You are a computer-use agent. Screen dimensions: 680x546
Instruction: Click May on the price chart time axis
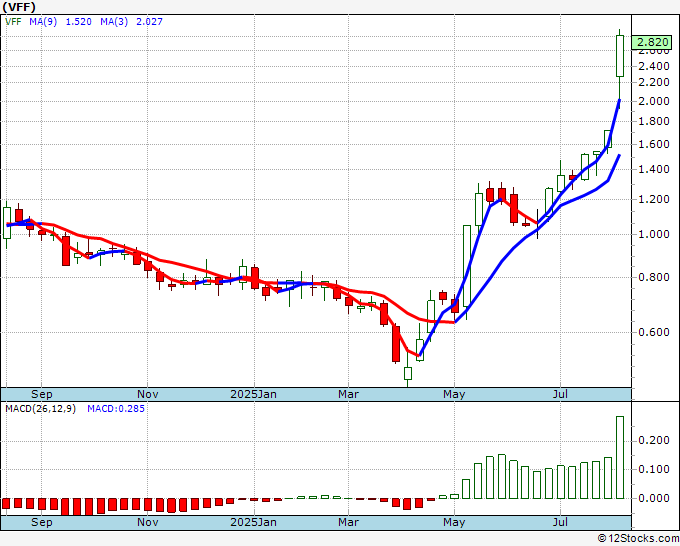coord(454,394)
